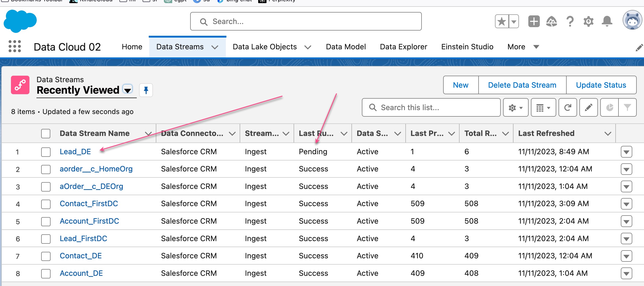Check the aorder__c_HomeOrg row checkbox
The height and width of the screenshot is (286, 644).
click(x=46, y=169)
